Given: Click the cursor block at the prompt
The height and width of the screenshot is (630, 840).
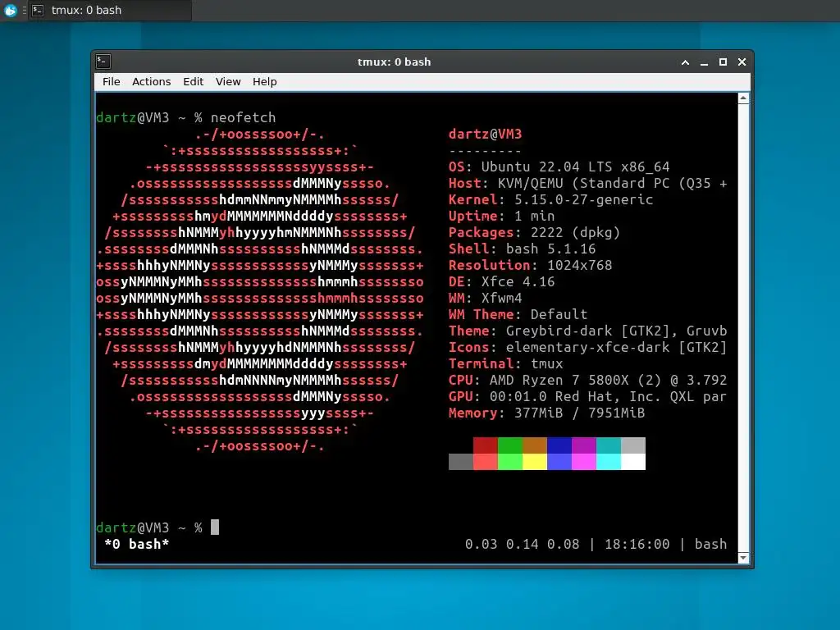Looking at the screenshot, I should [x=215, y=527].
